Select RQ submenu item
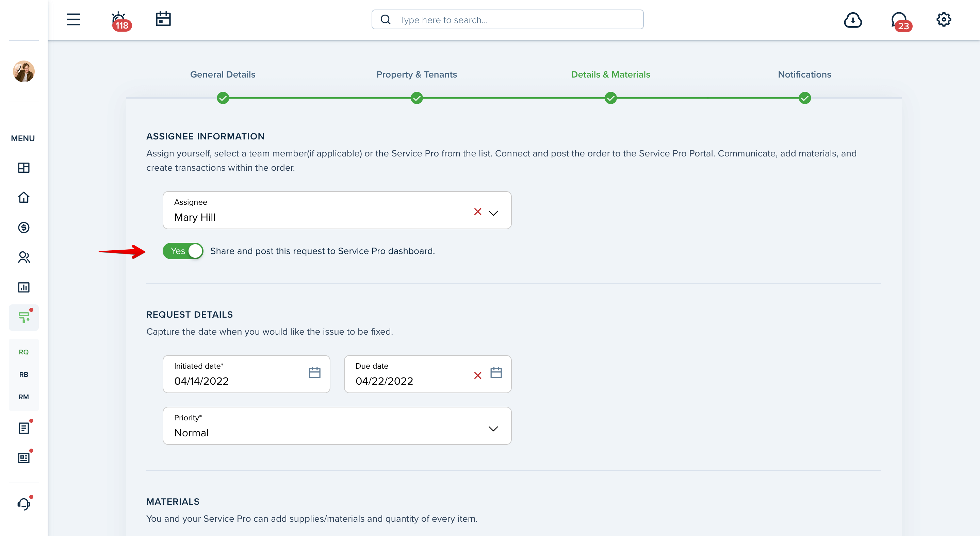The image size is (980, 536). (23, 352)
